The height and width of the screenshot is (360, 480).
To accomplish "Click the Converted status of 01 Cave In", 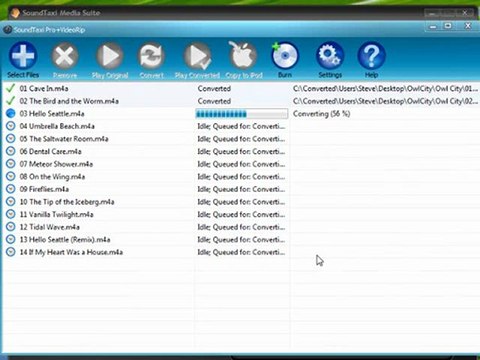I will click(214, 89).
